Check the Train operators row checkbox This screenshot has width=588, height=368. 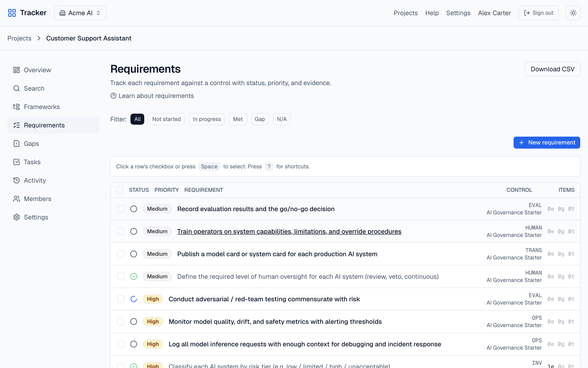121,231
